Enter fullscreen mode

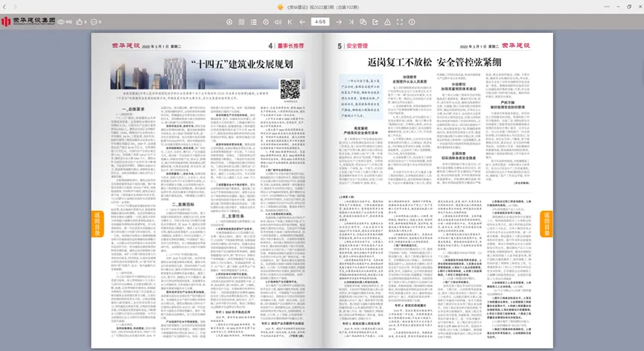400,22
